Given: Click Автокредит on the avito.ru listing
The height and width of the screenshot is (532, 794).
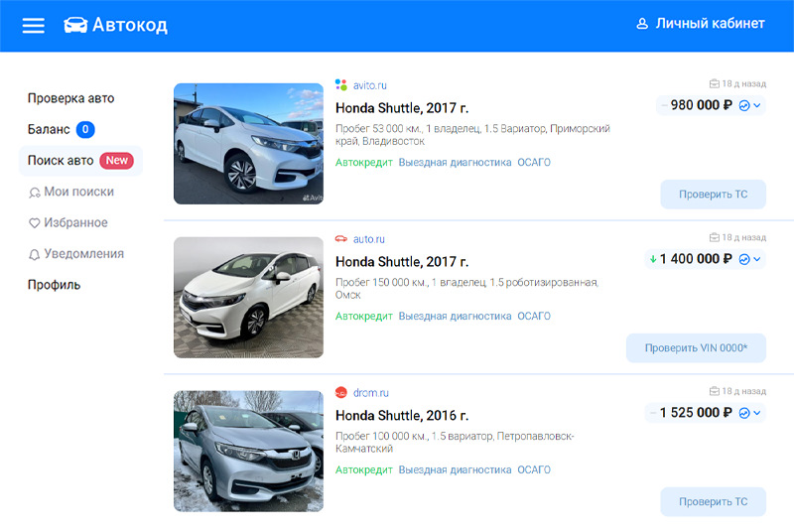Looking at the screenshot, I should point(364,163).
